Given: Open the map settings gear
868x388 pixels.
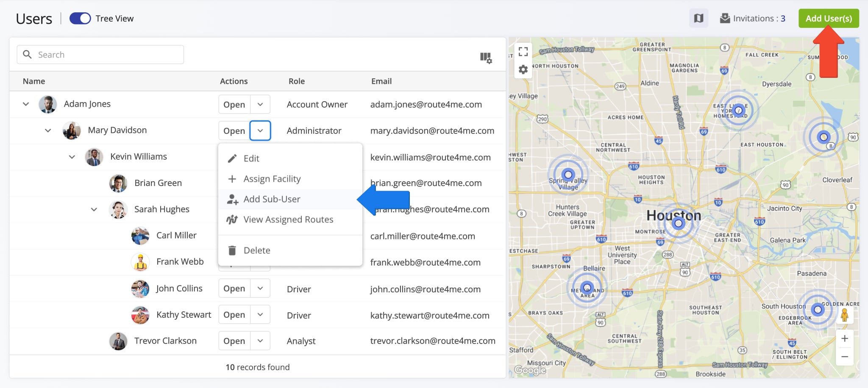Looking at the screenshot, I should tap(523, 69).
